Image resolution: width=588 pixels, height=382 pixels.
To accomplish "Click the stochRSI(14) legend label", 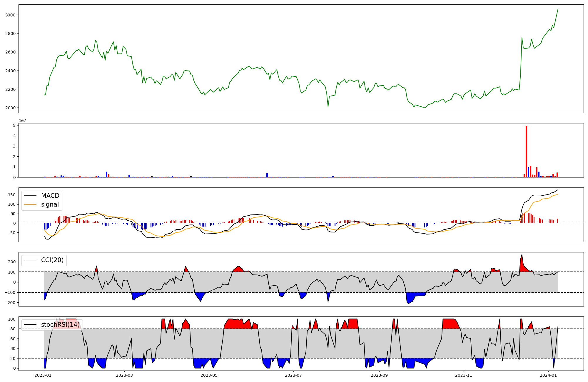I will (x=60, y=324).
